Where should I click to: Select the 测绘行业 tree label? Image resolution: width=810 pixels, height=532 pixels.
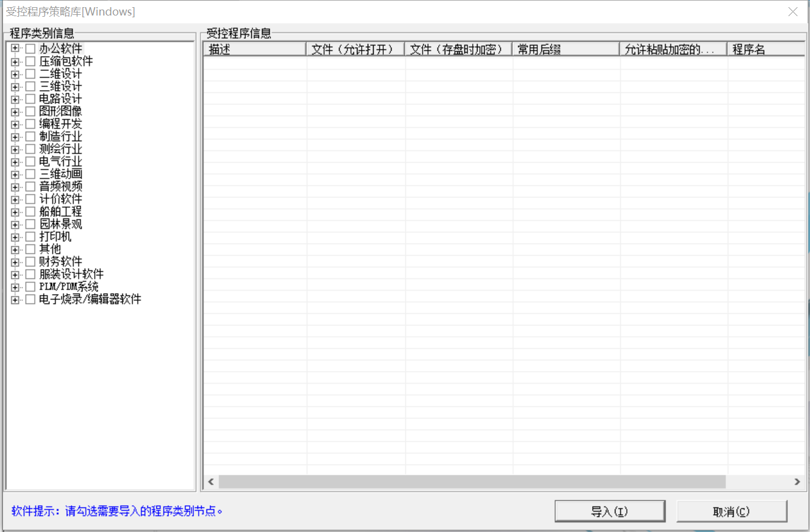(61, 149)
